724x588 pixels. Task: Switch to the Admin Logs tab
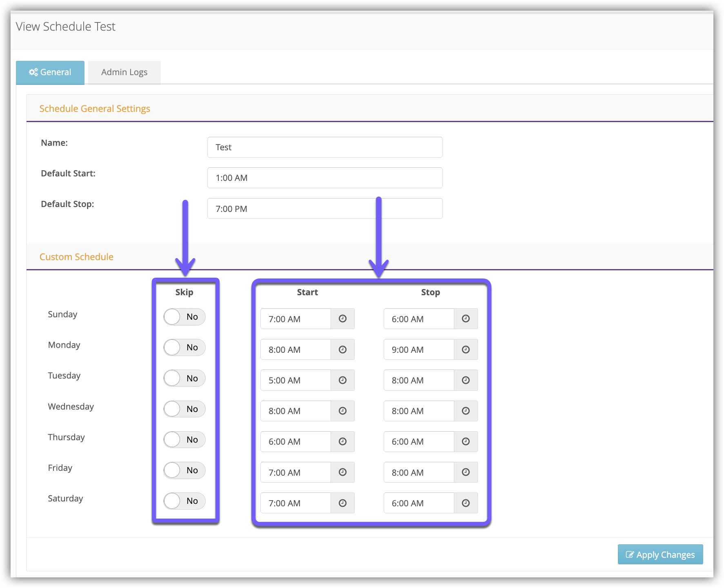[124, 72]
